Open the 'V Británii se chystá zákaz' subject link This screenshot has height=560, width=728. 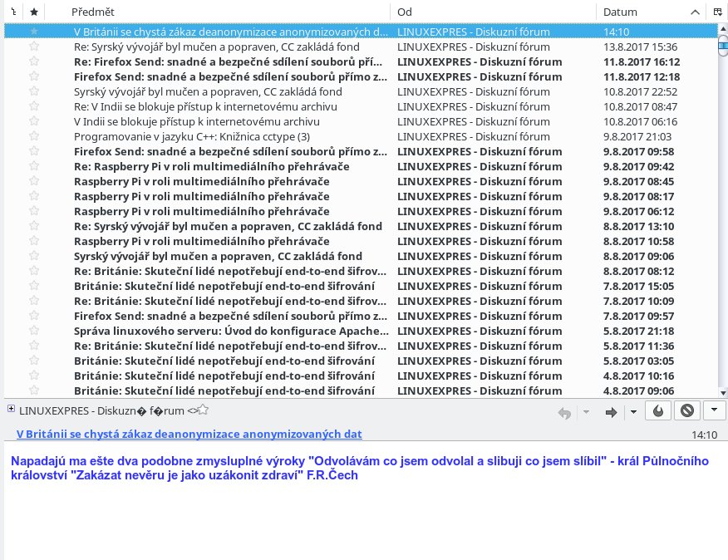coord(189,434)
